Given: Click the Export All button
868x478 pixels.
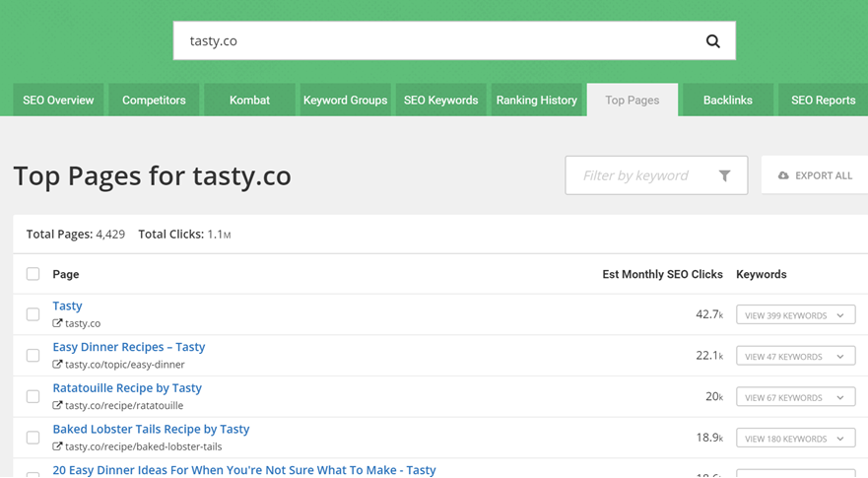Looking at the screenshot, I should [x=815, y=175].
